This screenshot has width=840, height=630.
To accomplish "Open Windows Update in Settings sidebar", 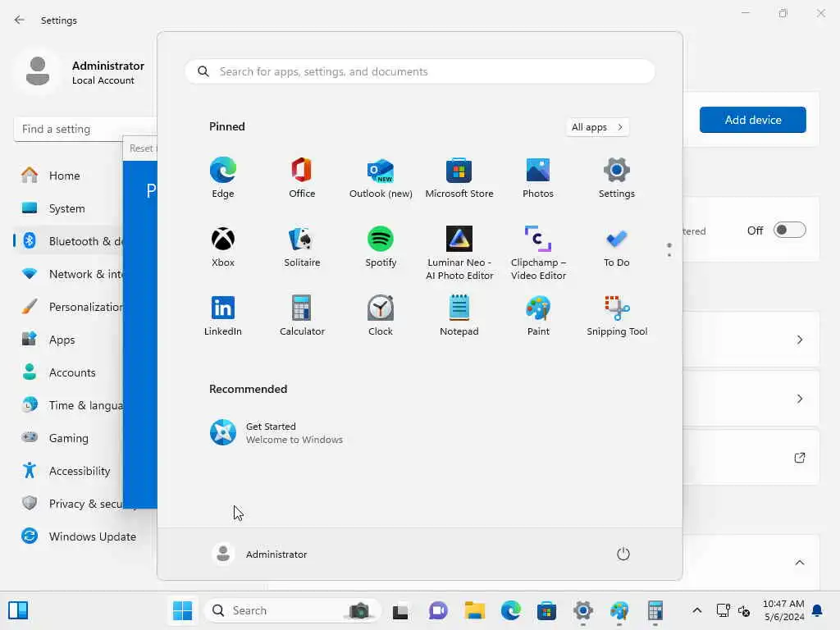I will 80,536.
